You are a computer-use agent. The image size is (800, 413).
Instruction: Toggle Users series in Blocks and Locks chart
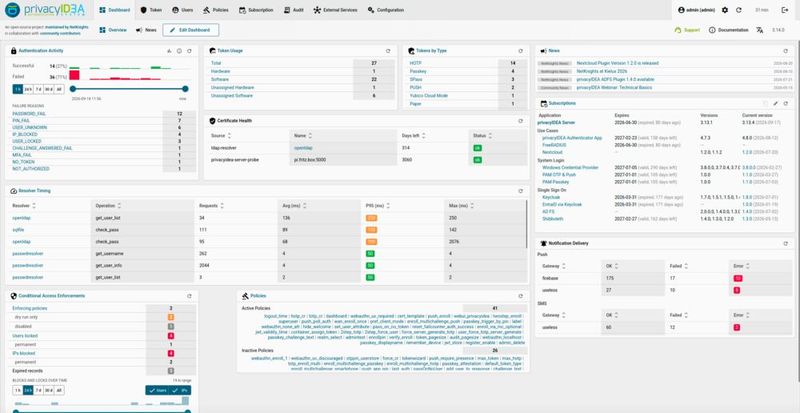(x=157, y=391)
